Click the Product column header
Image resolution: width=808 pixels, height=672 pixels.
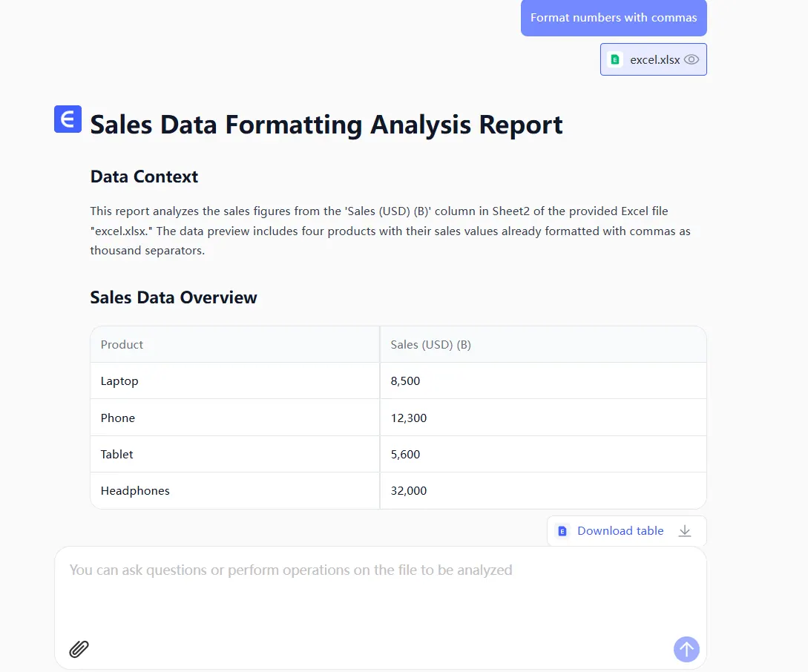click(x=122, y=344)
